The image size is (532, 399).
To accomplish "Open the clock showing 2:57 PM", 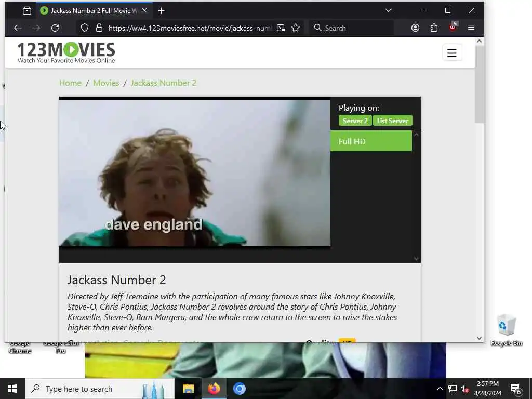I will (487, 389).
